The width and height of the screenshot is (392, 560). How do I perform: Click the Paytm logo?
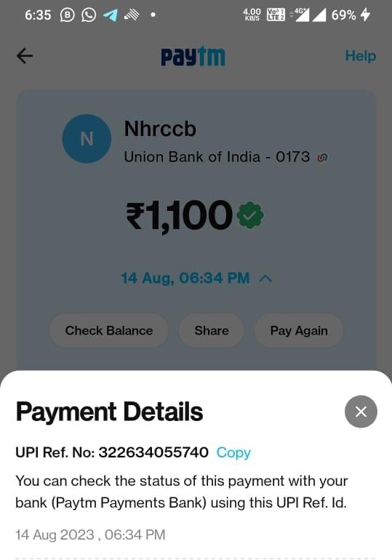coord(193,57)
